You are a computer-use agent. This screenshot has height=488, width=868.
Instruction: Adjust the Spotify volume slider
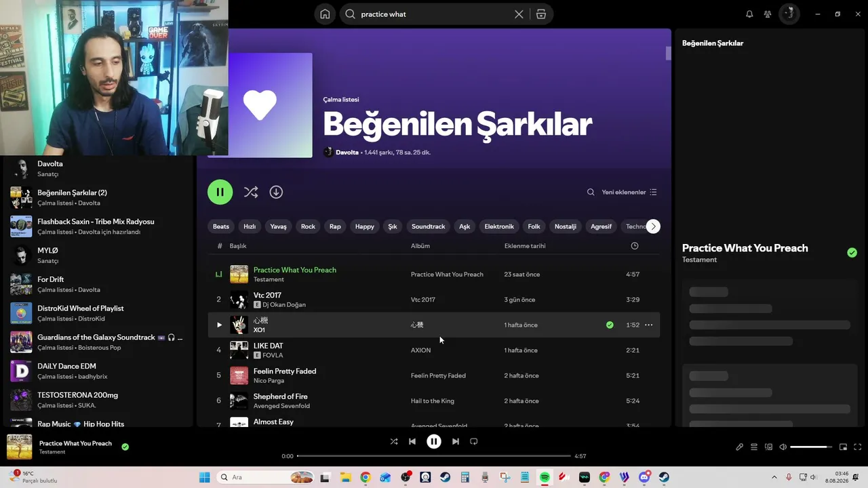pyautogui.click(x=812, y=447)
